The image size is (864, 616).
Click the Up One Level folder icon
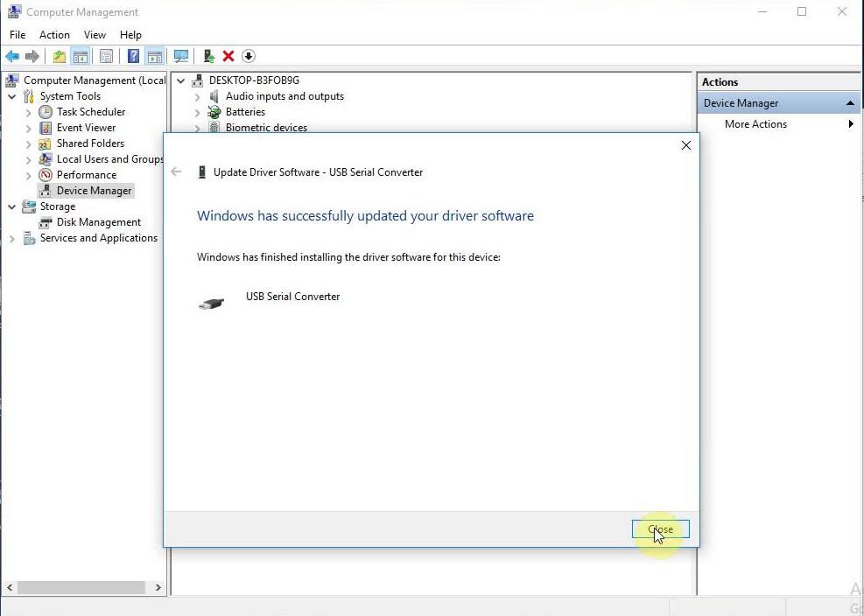pyautogui.click(x=59, y=56)
